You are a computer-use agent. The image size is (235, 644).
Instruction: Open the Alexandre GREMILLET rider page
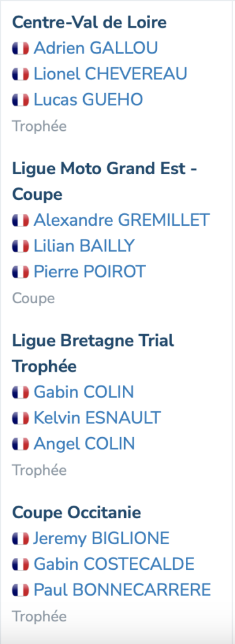(122, 220)
